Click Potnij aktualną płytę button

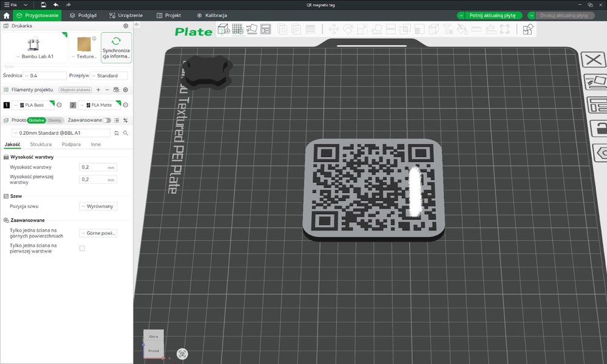tap(492, 16)
